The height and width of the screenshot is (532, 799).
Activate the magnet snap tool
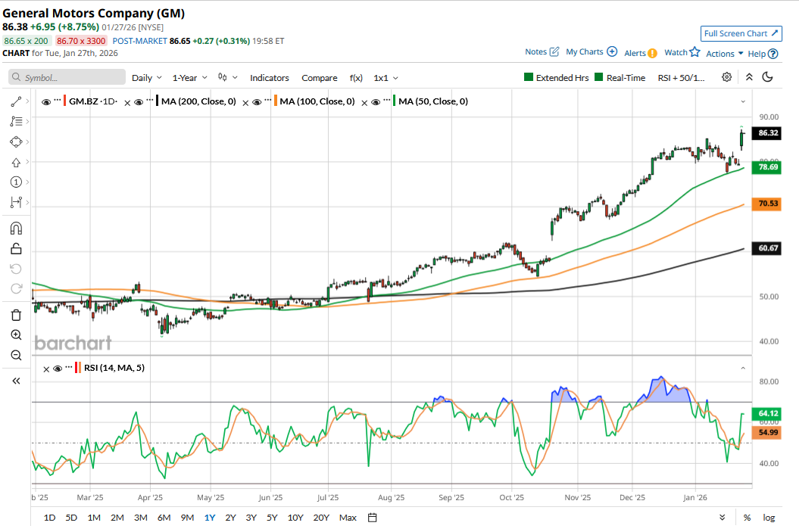(16, 229)
